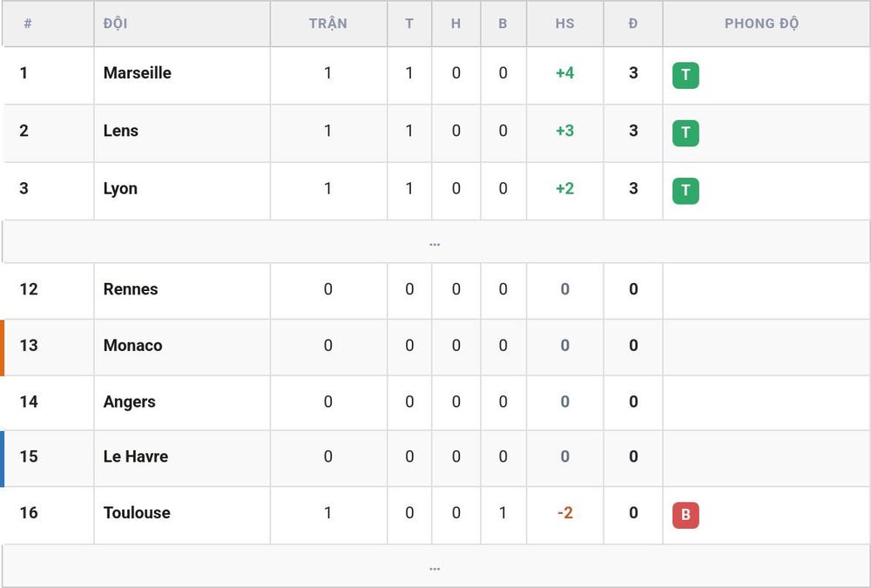Click Marseille's green T form badge
This screenshot has height=588, width=871.
coord(685,75)
